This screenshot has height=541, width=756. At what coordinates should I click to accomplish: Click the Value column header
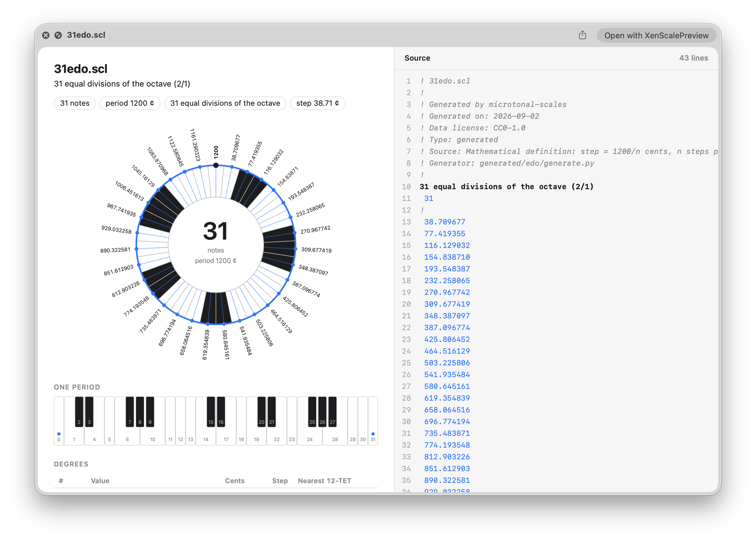tap(100, 481)
